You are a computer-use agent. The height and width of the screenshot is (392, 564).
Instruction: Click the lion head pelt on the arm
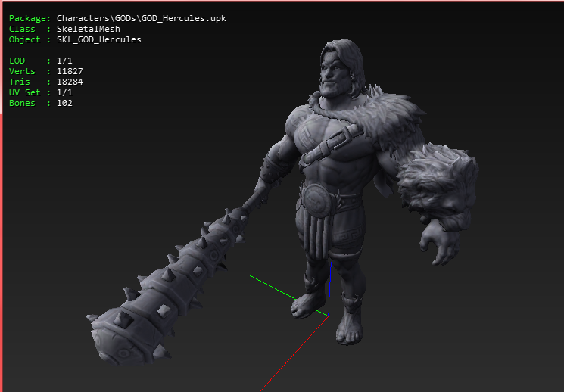pos(437,185)
